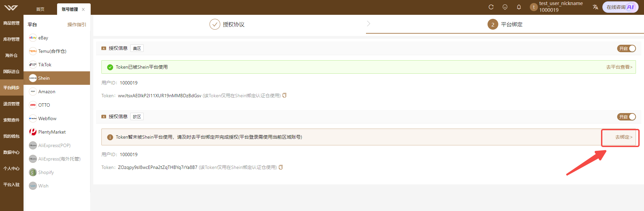Viewport: 644px width, 211px height.
Task: Click 欧区 token text ZOzqpy9sI8wcEPna2tZqTHBYq7rYa8B7
Action: tap(157, 167)
